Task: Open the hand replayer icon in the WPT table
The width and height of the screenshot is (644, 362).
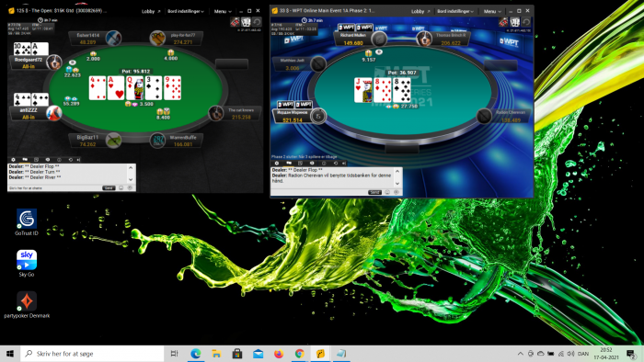Action: coord(526,22)
